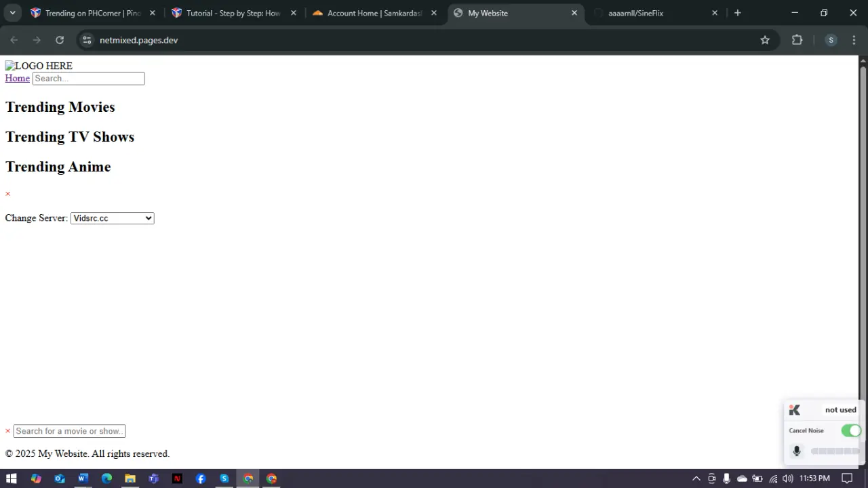868x488 pixels.
Task: Close the Account Home tab
Action: point(434,13)
